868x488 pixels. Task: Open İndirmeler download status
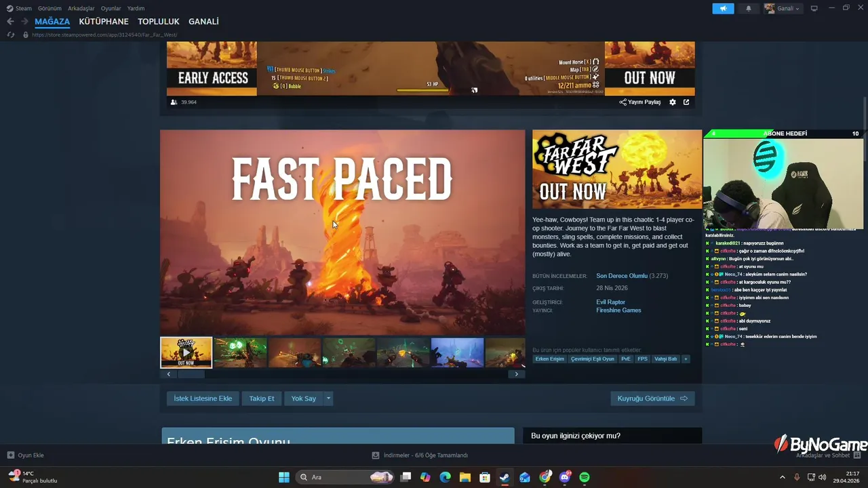click(420, 455)
